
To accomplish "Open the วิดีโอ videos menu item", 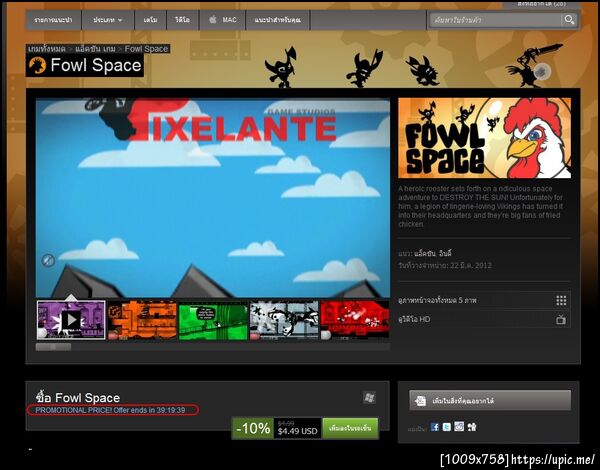I will click(x=183, y=20).
